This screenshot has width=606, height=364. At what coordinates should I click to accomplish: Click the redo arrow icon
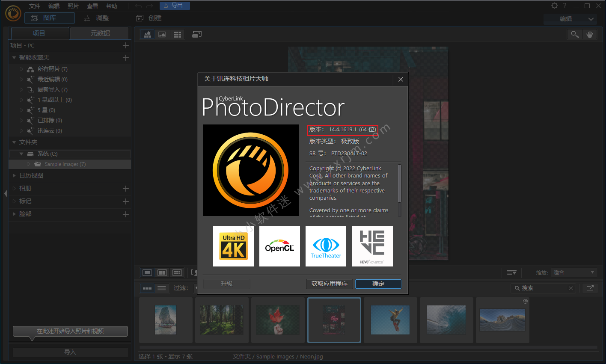[x=149, y=6]
